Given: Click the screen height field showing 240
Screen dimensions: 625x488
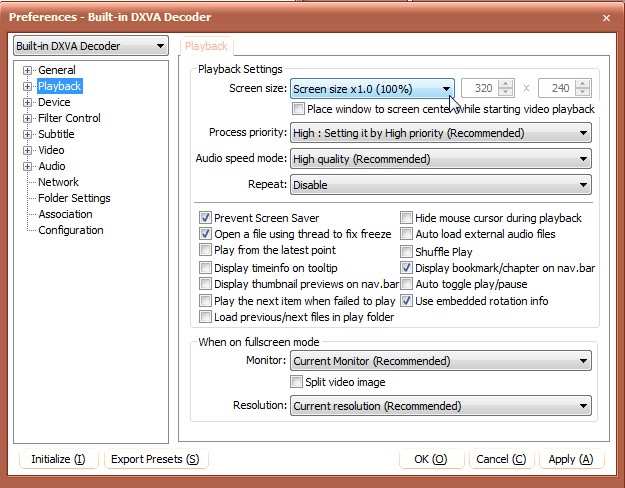Looking at the screenshot, I should (557, 88).
